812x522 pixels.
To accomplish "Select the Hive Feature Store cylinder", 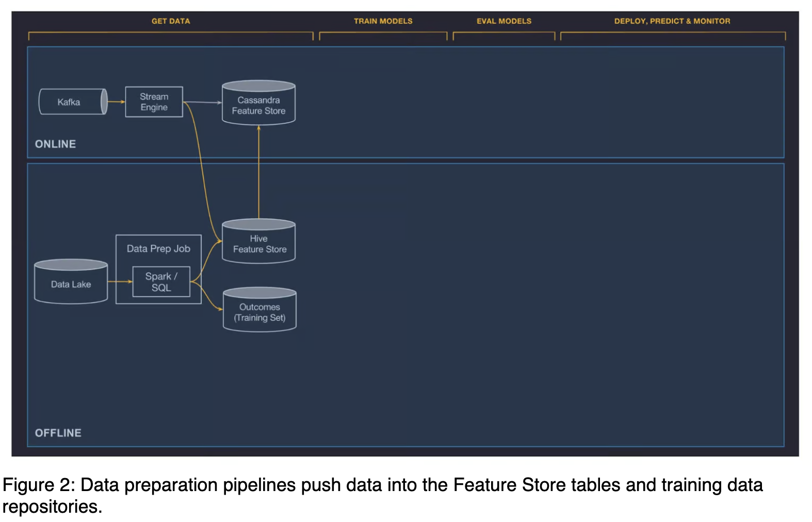I will pos(258,241).
